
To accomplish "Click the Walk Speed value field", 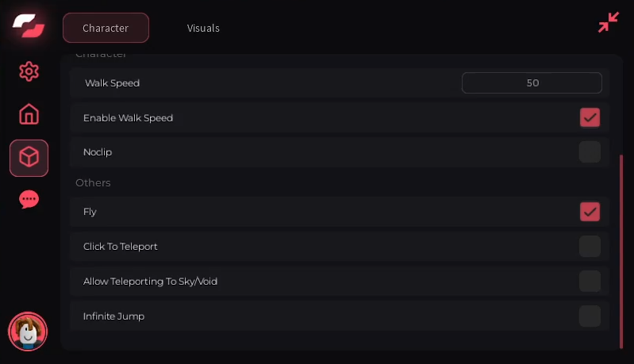I will pyautogui.click(x=532, y=82).
